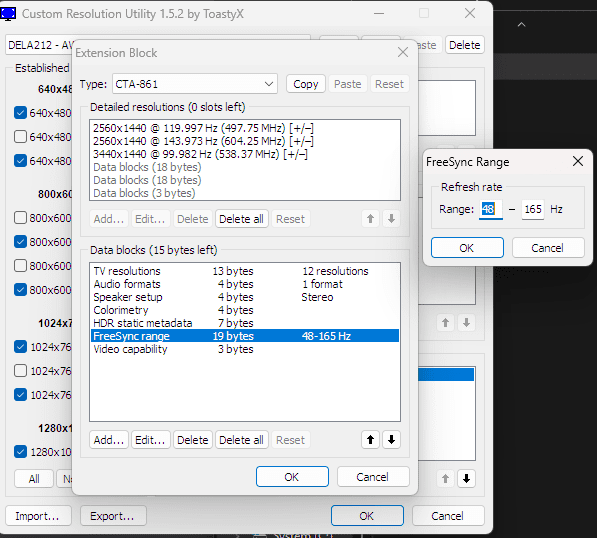The height and width of the screenshot is (538, 597).
Task: Click Delete button in main window top
Action: tap(465, 45)
